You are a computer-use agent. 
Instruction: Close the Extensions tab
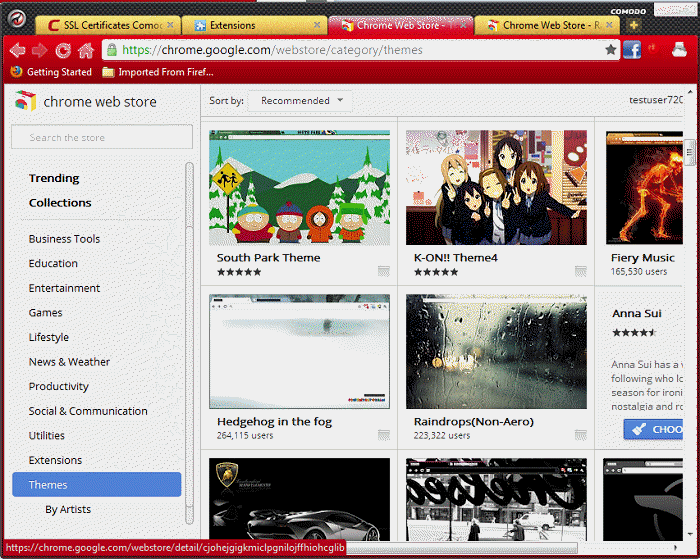point(317,25)
